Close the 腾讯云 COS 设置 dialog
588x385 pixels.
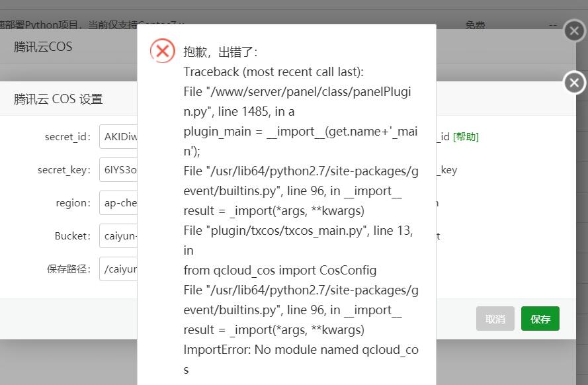coord(575,83)
